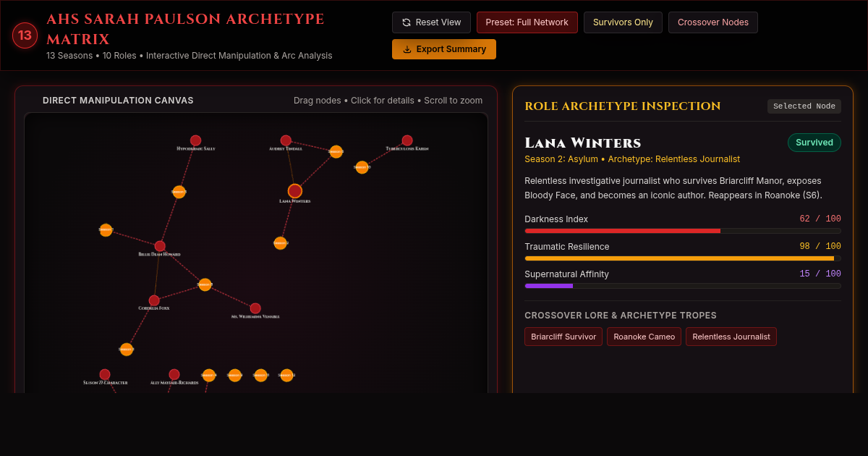Click the Season 10 node linked to Tuberculosis Karen
The width and height of the screenshot is (868, 456).
pos(362,167)
